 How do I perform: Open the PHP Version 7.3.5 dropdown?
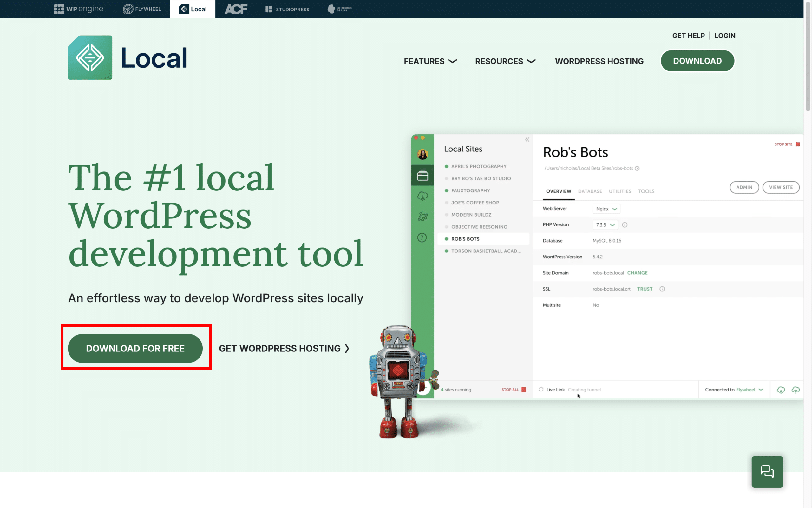605,225
